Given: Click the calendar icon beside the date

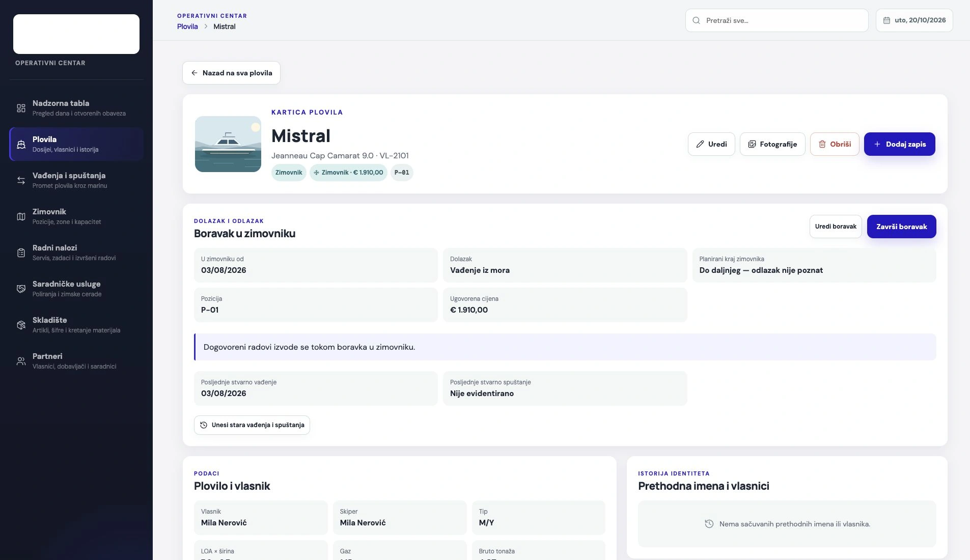Looking at the screenshot, I should click(886, 20).
